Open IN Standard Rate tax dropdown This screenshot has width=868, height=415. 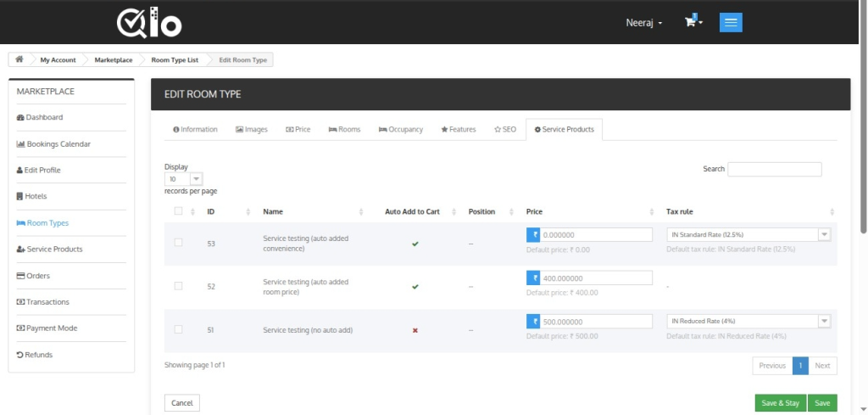[749, 234]
